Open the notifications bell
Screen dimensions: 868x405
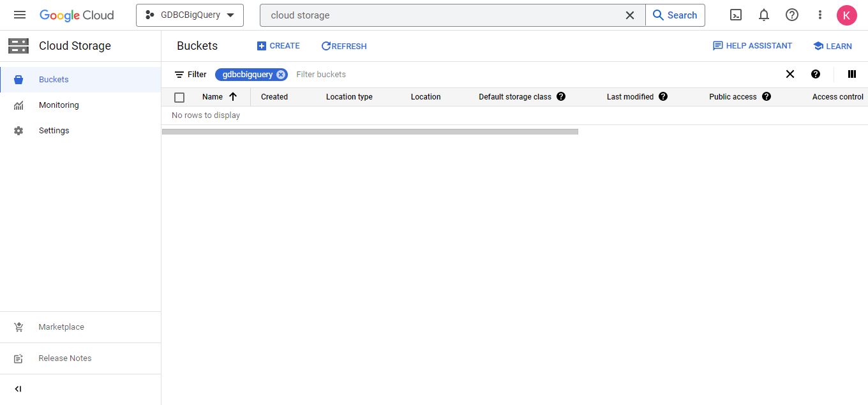click(764, 15)
